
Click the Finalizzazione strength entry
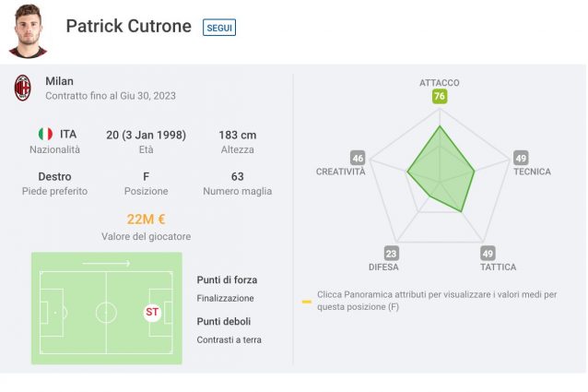(x=225, y=298)
